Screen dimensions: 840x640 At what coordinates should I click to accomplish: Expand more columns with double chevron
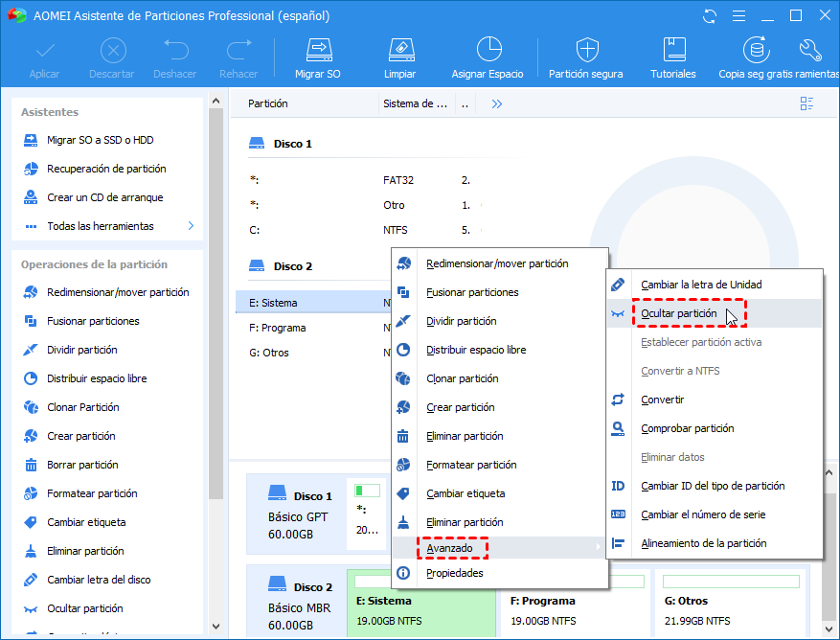click(496, 104)
